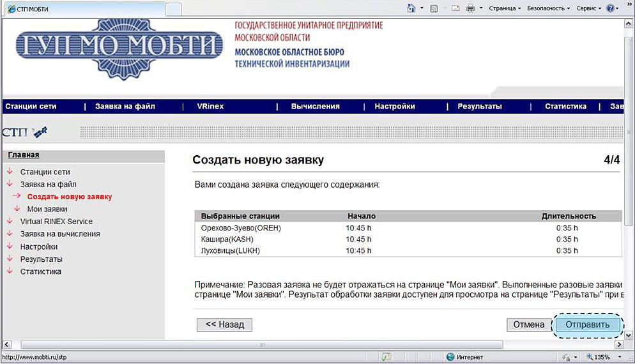
Task: Submit the request with Отправить button
Action: click(x=587, y=324)
